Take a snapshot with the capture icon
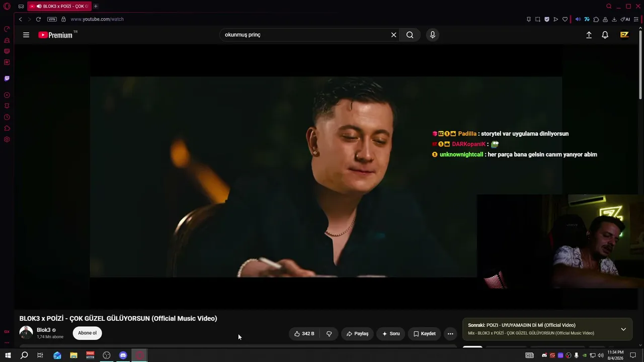 point(538,19)
